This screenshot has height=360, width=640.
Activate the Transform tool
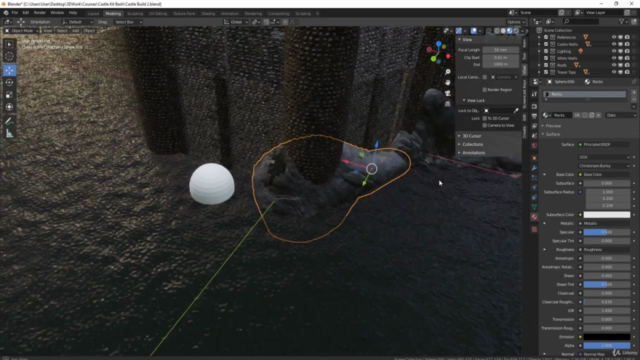tap(9, 107)
